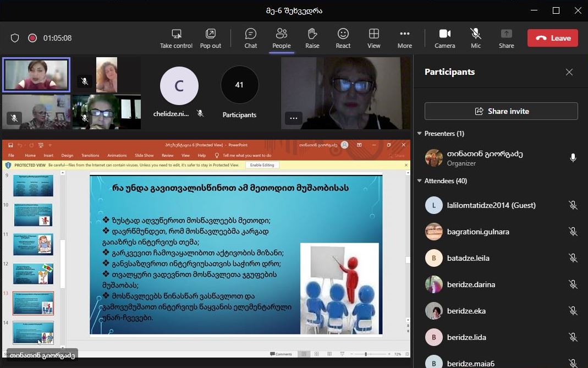This screenshot has width=588, height=368.
Task: Open the View layout options
Action: 373,39
